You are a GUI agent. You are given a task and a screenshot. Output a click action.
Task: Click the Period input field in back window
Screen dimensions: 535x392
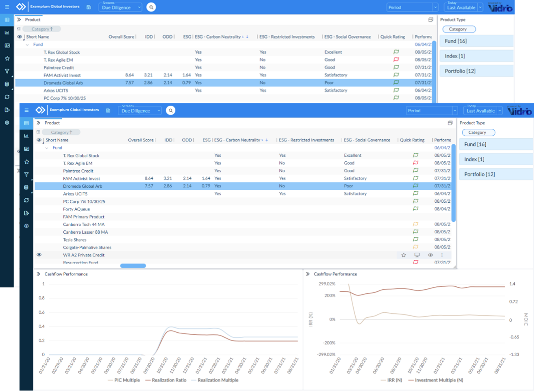tap(409, 7)
